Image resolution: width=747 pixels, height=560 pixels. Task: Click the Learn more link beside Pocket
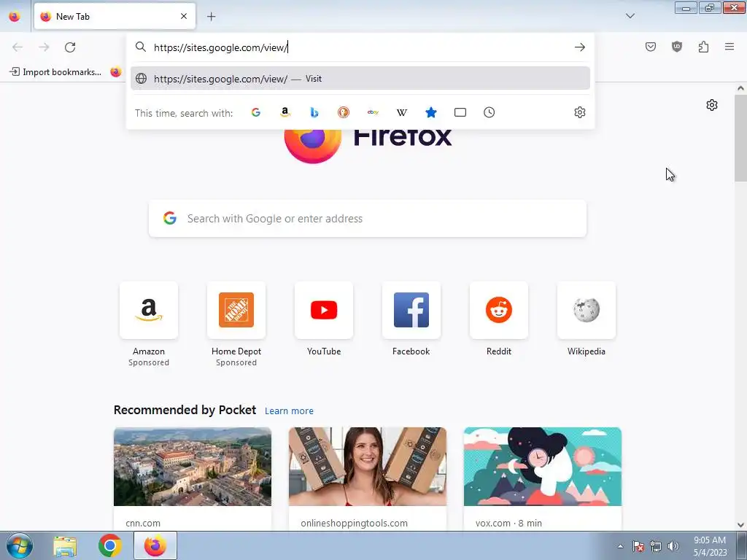pos(289,411)
